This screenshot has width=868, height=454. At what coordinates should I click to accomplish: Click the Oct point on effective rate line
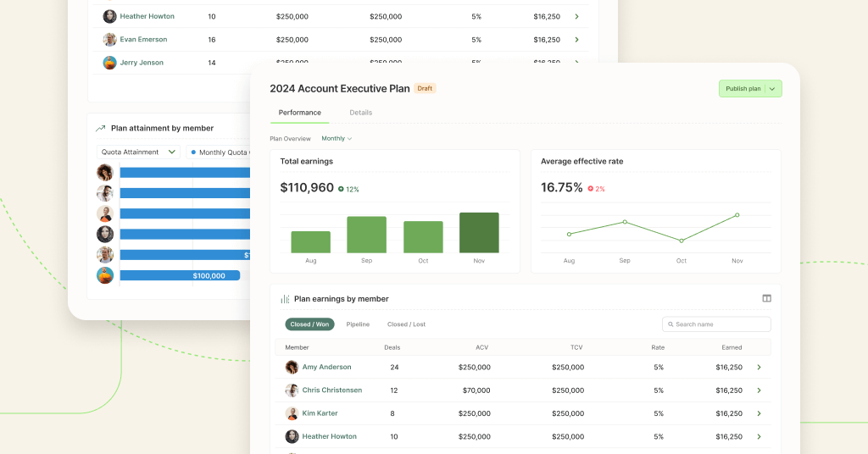click(x=682, y=241)
